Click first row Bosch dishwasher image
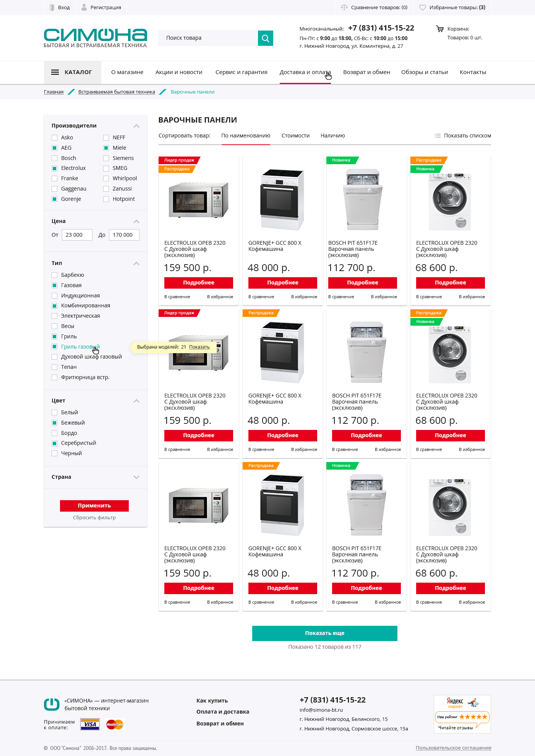 click(363, 200)
